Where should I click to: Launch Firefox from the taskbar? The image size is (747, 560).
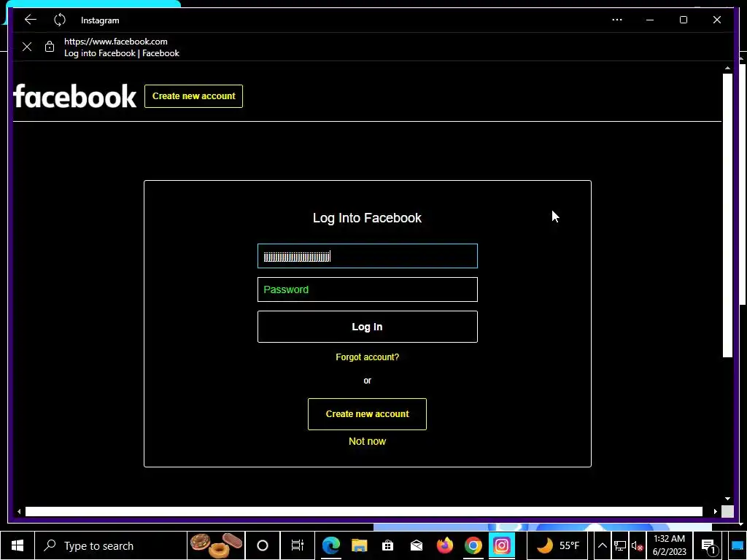445,545
